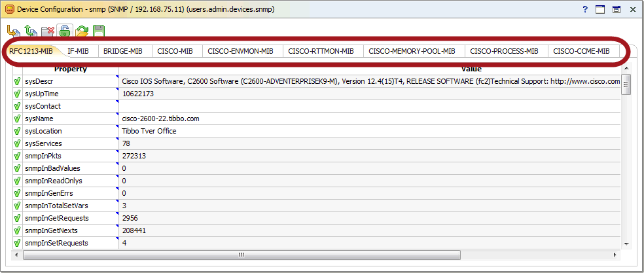Click the snmpInSetRequests value 4
Image resolution: width=644 pixels, height=273 pixels.
[124, 243]
